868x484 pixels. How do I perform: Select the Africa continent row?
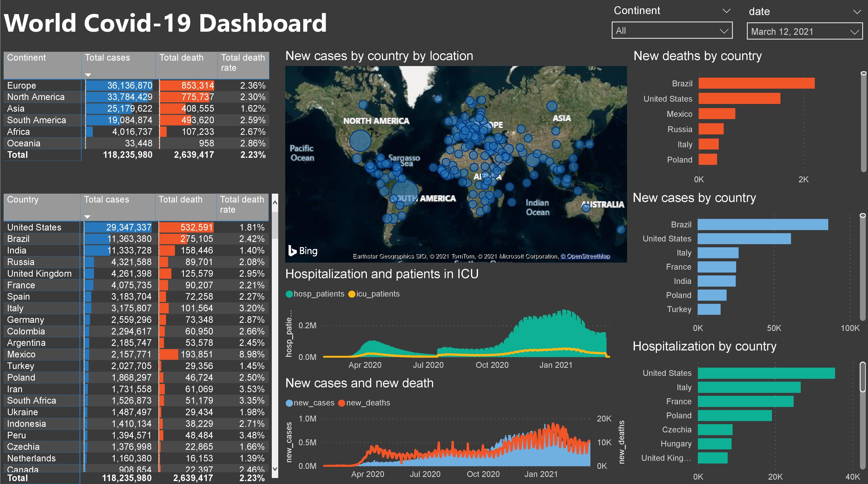click(136, 132)
